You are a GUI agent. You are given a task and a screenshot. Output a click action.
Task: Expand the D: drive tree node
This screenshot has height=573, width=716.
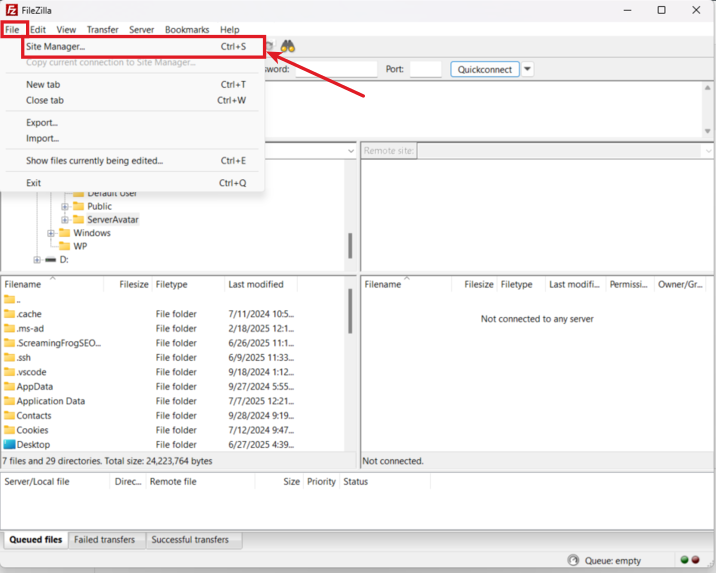click(x=37, y=259)
